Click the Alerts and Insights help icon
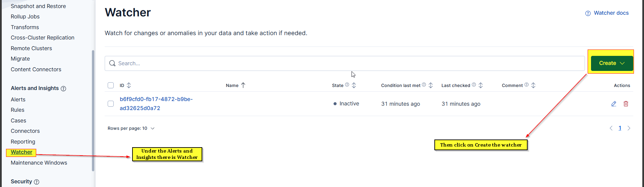 (x=63, y=89)
